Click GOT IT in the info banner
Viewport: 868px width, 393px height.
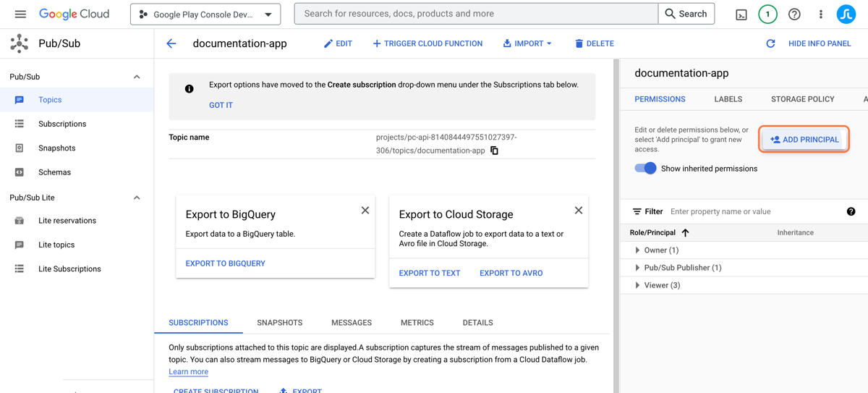pos(221,105)
